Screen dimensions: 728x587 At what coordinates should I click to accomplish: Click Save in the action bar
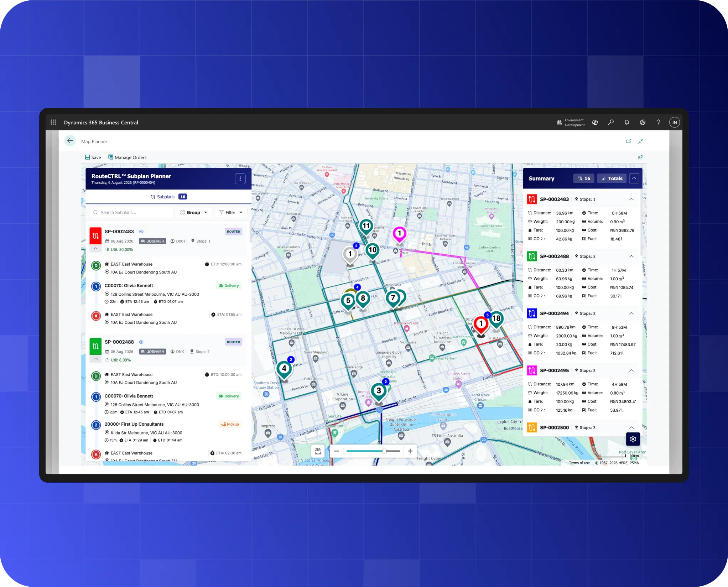93,157
